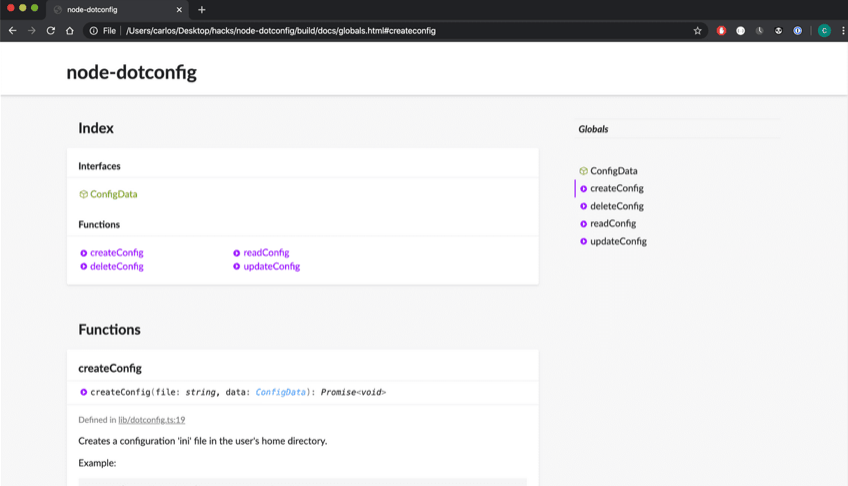Open updateConfig link in the Index
The width and height of the screenshot is (848, 486).
[x=271, y=267]
